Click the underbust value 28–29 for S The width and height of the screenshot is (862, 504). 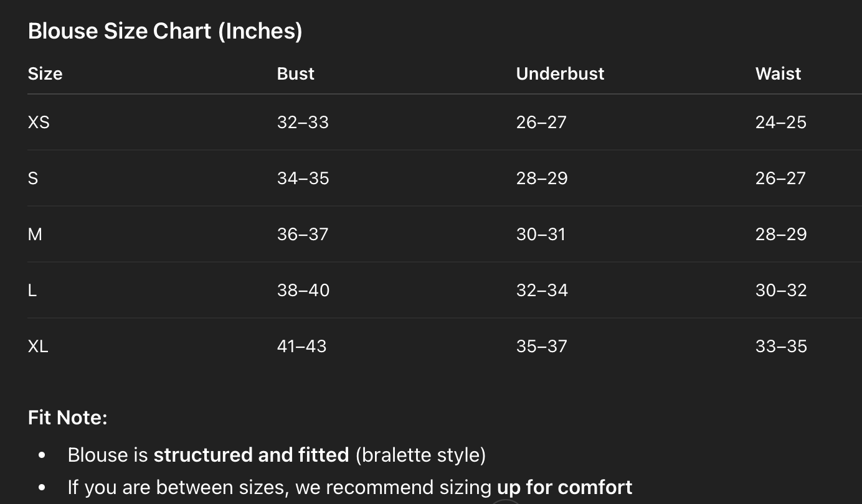click(x=542, y=178)
